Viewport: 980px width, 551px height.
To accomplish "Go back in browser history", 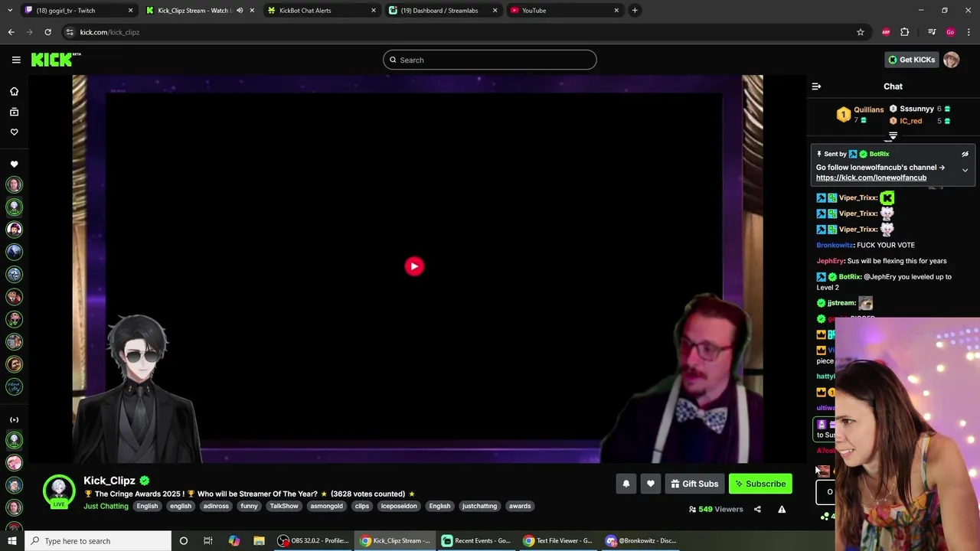I will (x=11, y=32).
